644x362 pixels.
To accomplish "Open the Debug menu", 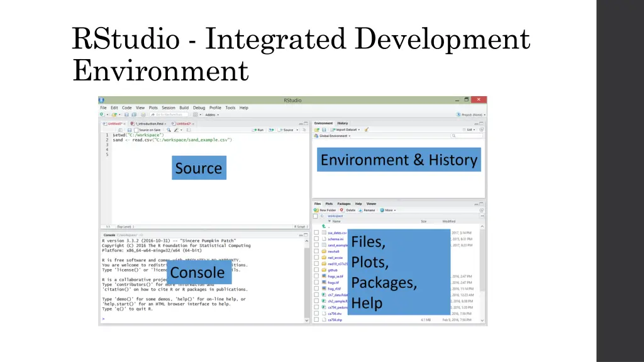I will click(199, 108).
